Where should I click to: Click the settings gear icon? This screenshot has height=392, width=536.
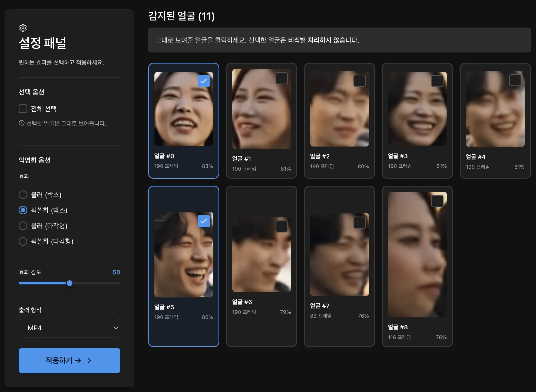tap(23, 28)
